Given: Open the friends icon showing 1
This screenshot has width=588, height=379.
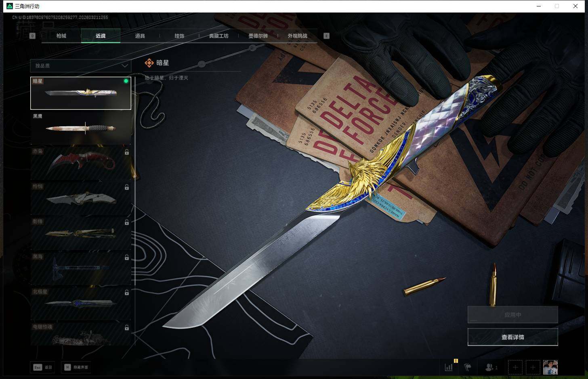Looking at the screenshot, I should (x=491, y=367).
